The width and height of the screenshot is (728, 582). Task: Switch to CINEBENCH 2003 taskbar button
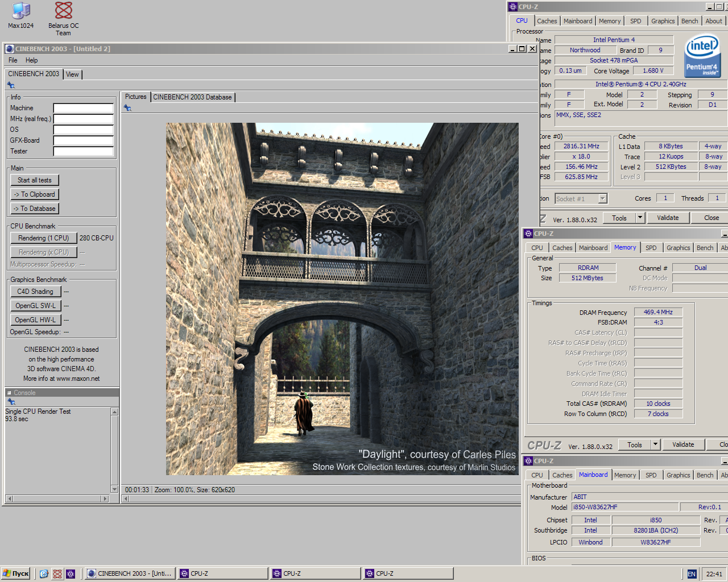130,573
